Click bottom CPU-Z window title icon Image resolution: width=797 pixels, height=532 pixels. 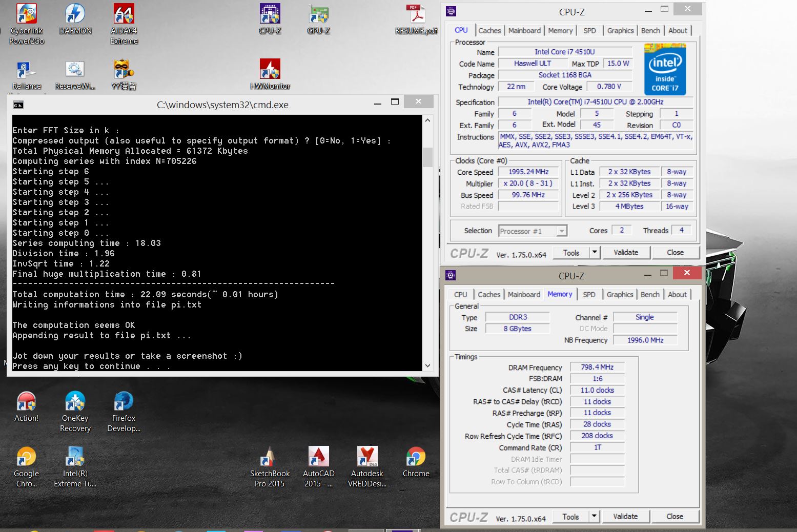click(451, 275)
